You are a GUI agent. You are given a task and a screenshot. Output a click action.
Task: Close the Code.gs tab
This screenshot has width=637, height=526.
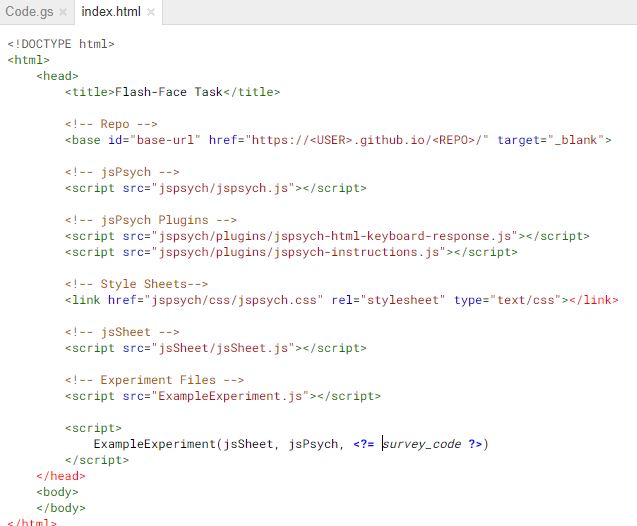[63, 12]
